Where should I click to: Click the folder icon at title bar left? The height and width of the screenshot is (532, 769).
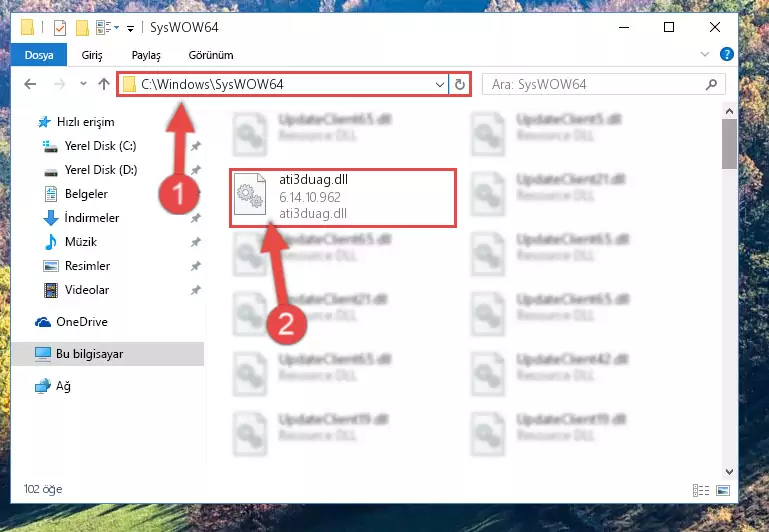click(x=27, y=27)
